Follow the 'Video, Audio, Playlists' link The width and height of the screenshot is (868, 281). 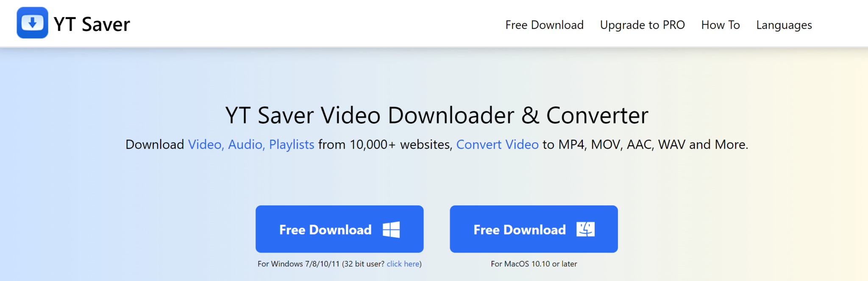(251, 145)
